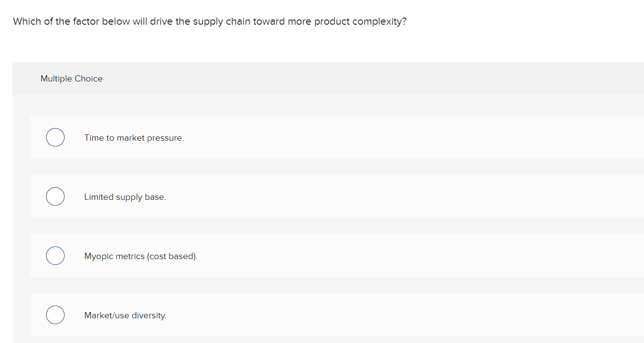The height and width of the screenshot is (343, 644).
Task: Click the 'Limited supply base' answer text
Action: pos(125,197)
